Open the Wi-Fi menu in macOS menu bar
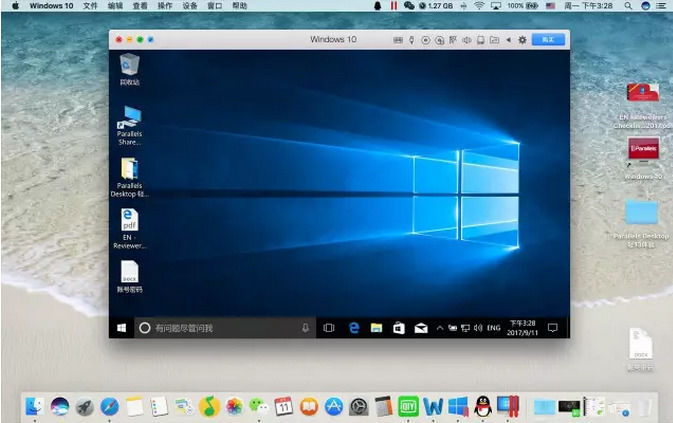The image size is (673, 423). (x=479, y=6)
